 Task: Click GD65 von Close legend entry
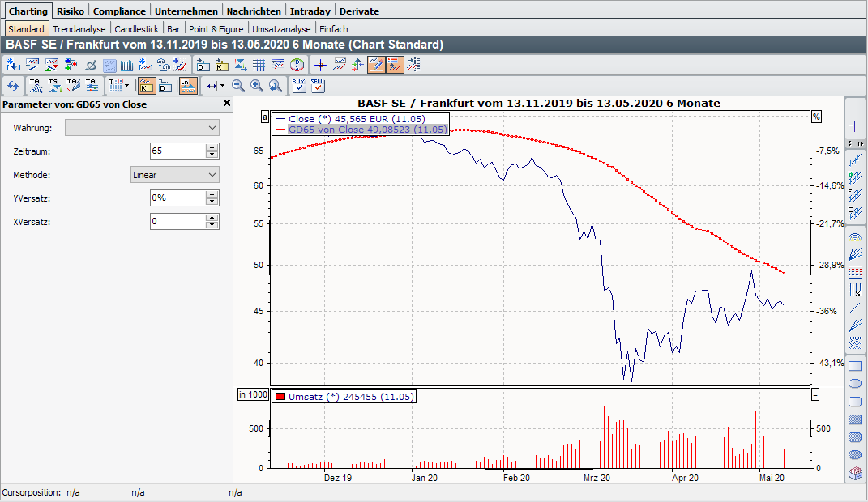[366, 130]
